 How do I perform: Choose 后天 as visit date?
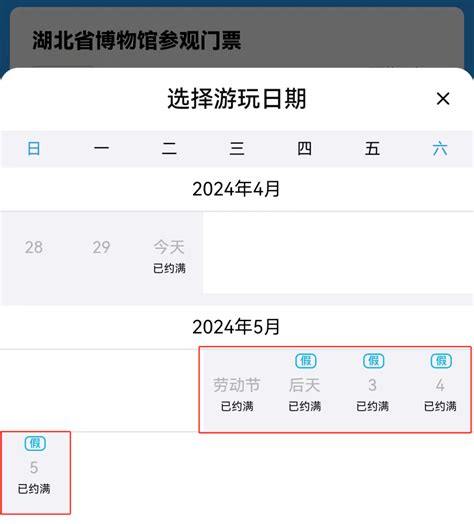click(x=305, y=390)
